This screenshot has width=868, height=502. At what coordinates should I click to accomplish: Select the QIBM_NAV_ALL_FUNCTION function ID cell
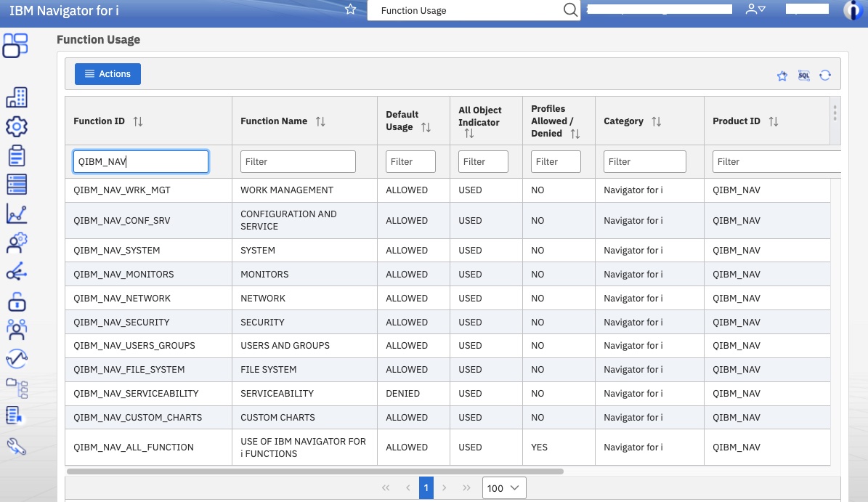tap(148, 448)
